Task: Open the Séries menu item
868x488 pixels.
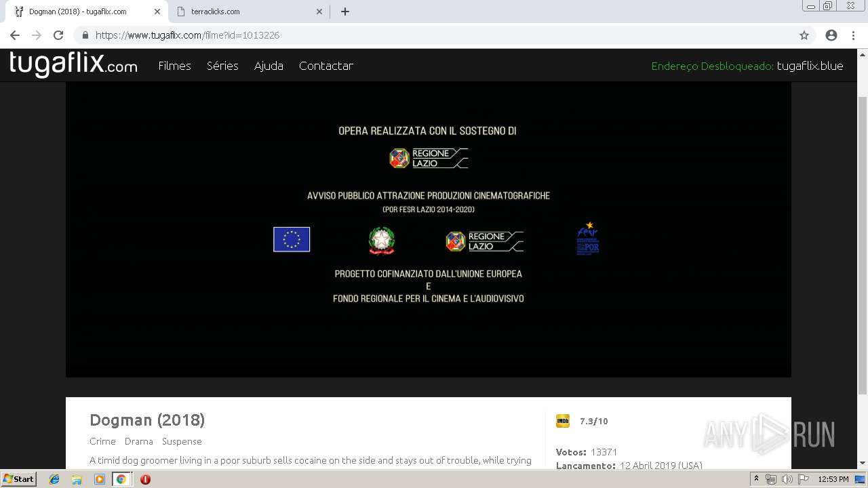Action: click(x=222, y=66)
